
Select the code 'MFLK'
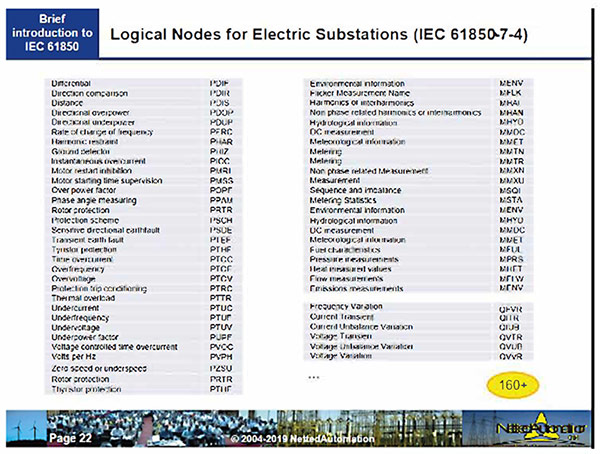click(x=510, y=93)
